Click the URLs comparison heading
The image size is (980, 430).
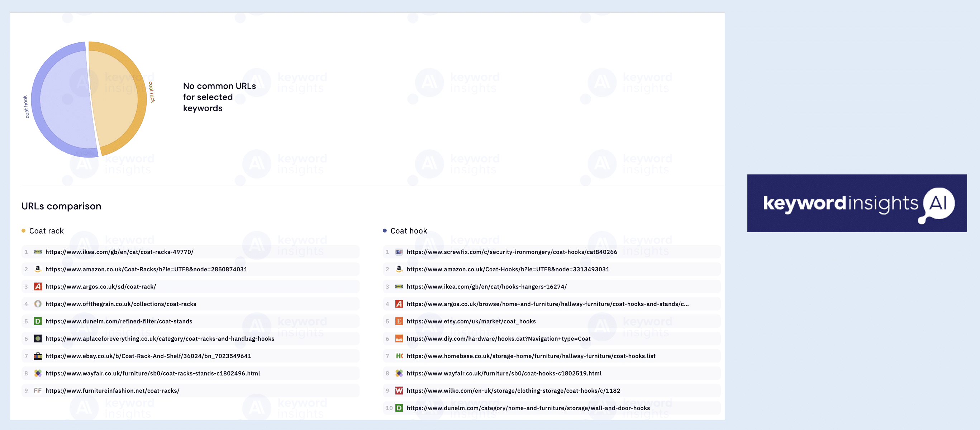point(61,206)
